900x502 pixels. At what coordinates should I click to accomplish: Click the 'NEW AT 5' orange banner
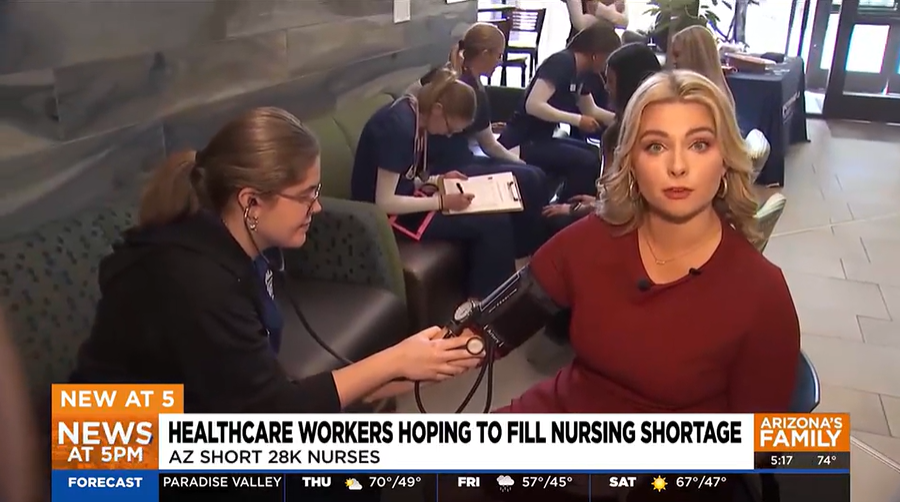118,398
